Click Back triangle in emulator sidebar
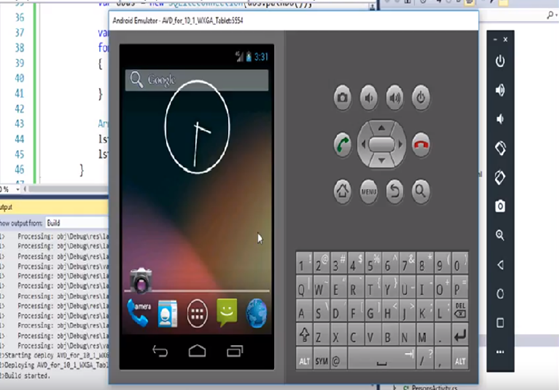 [500, 265]
